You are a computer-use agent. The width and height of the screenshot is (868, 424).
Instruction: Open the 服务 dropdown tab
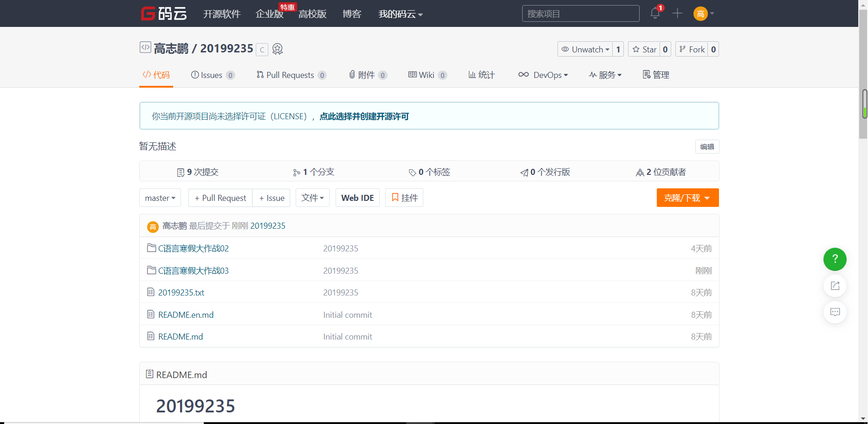[605, 75]
